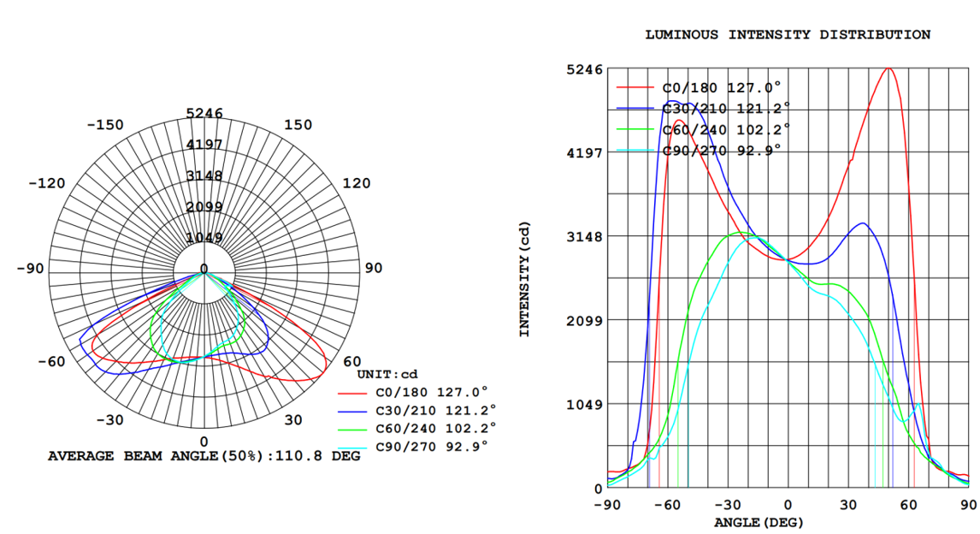The width and height of the screenshot is (980, 534).
Task: Click the INTENSITY(cd) vertical axis label
Action: pos(525,279)
